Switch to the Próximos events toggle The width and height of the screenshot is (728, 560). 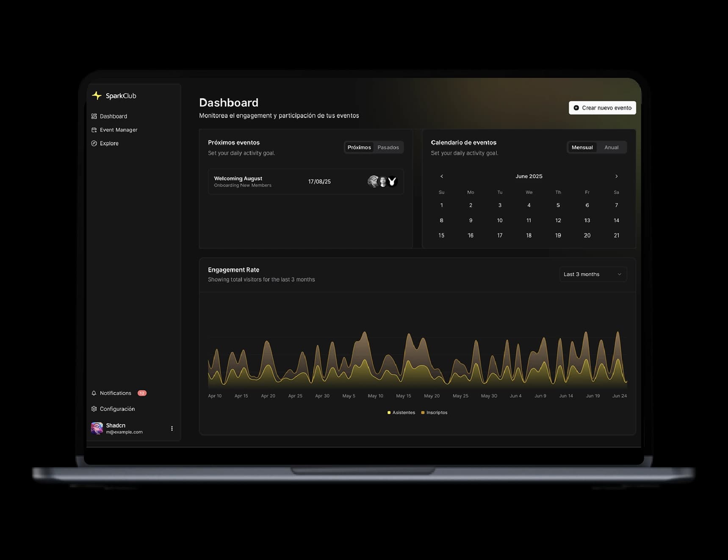359,147
